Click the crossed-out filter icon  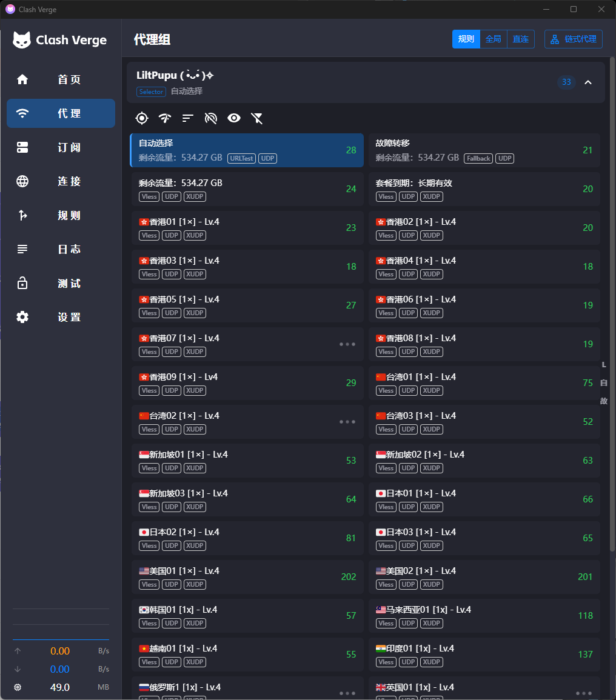point(257,118)
